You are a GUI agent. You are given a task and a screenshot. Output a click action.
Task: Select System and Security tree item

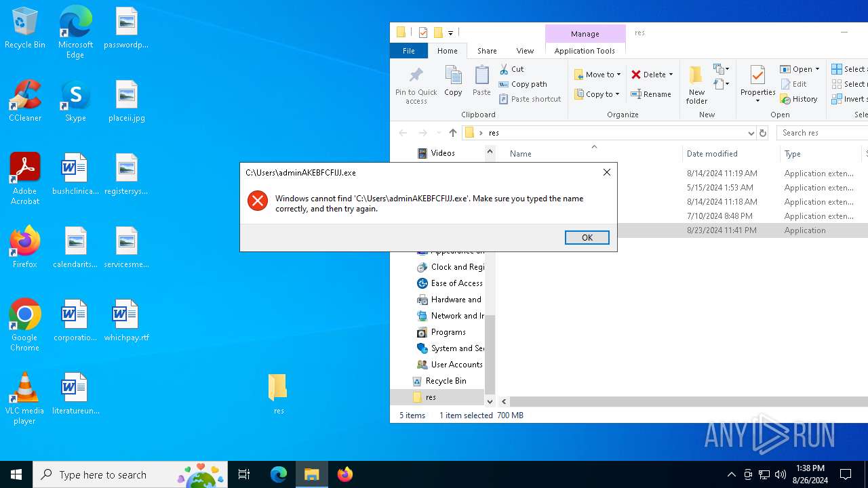click(450, 348)
